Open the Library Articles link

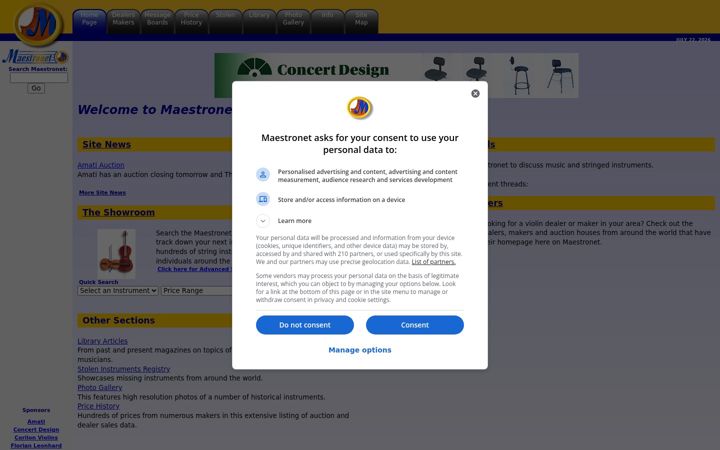(102, 341)
